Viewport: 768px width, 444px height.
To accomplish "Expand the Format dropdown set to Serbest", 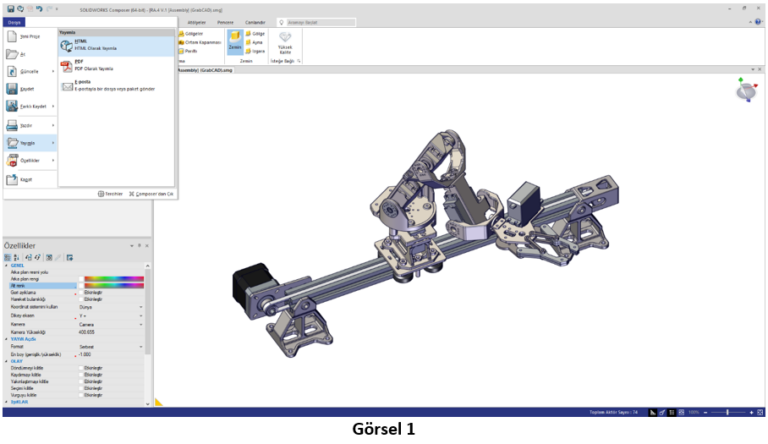I will pos(140,347).
